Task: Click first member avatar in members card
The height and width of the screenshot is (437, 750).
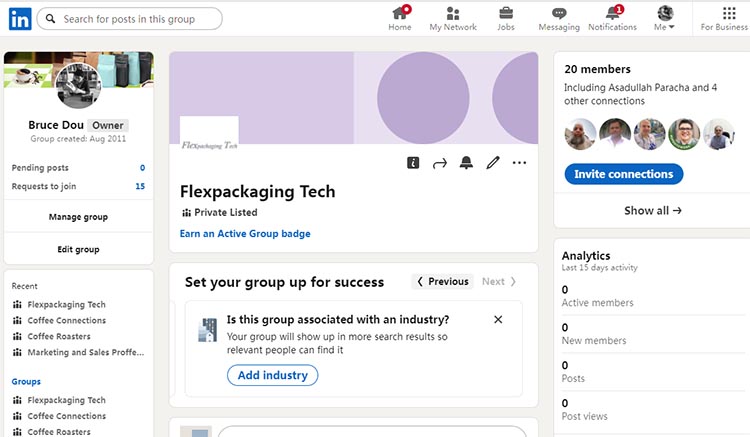Action: [581, 134]
